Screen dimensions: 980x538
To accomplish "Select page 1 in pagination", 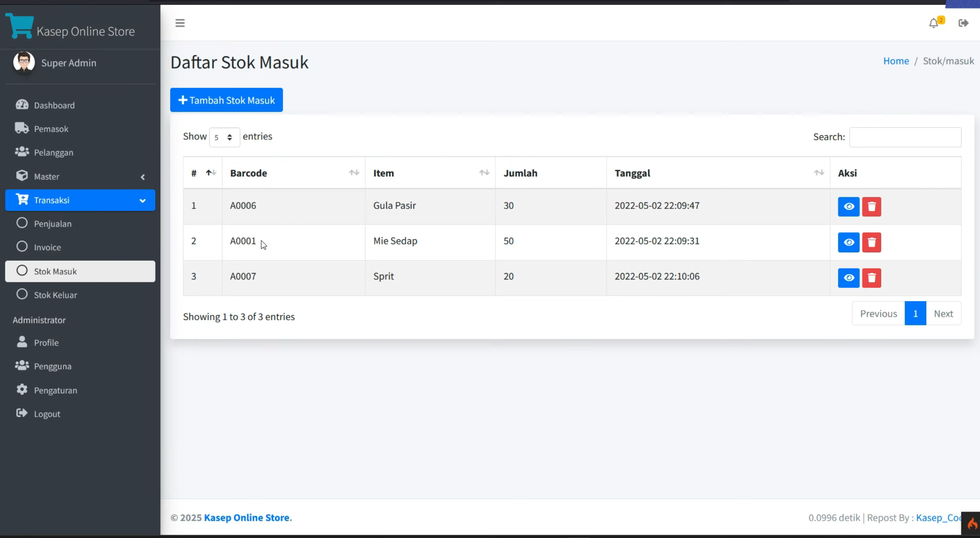I will coord(915,313).
